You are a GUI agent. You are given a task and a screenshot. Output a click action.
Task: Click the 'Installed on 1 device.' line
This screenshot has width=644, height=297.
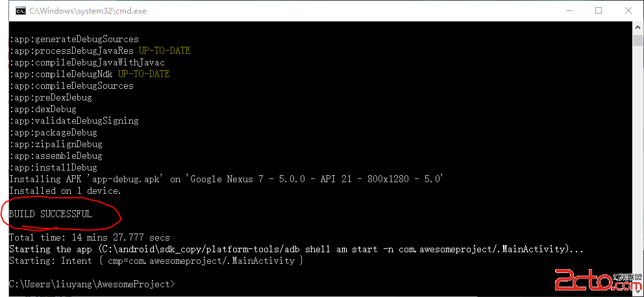click(65, 191)
